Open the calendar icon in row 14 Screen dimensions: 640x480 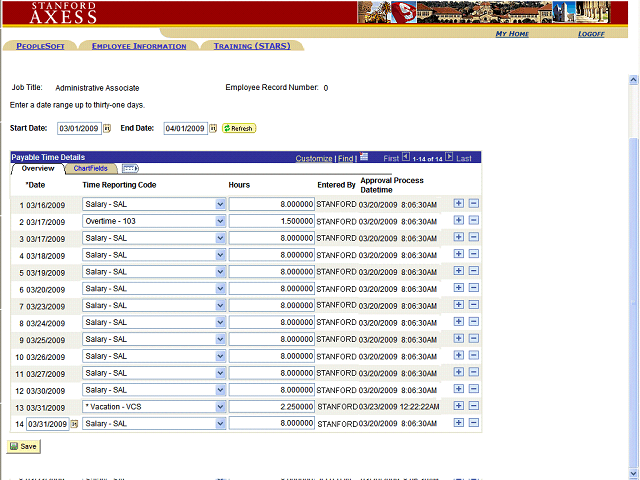(x=73, y=424)
